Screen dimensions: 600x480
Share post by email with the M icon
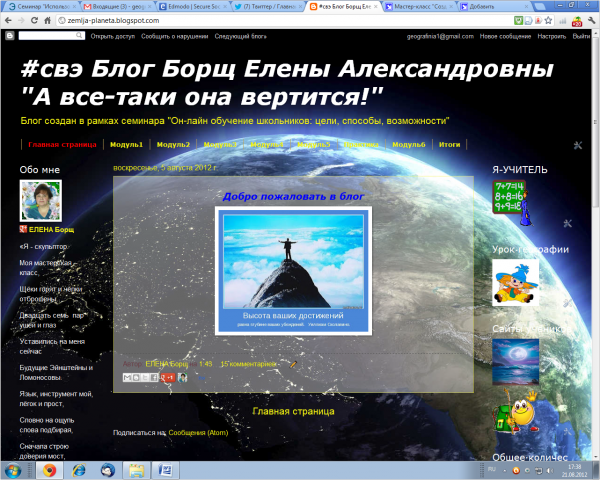click(127, 378)
